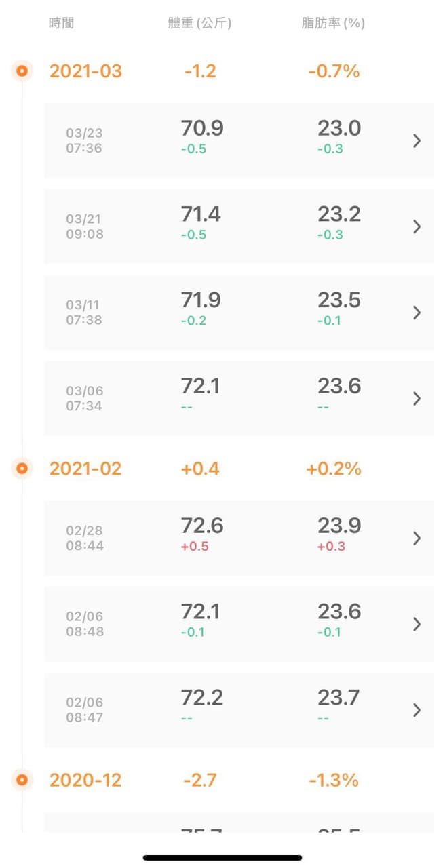Open the 03/23 07:36 record chevron
445x868 pixels.
pos(417,141)
